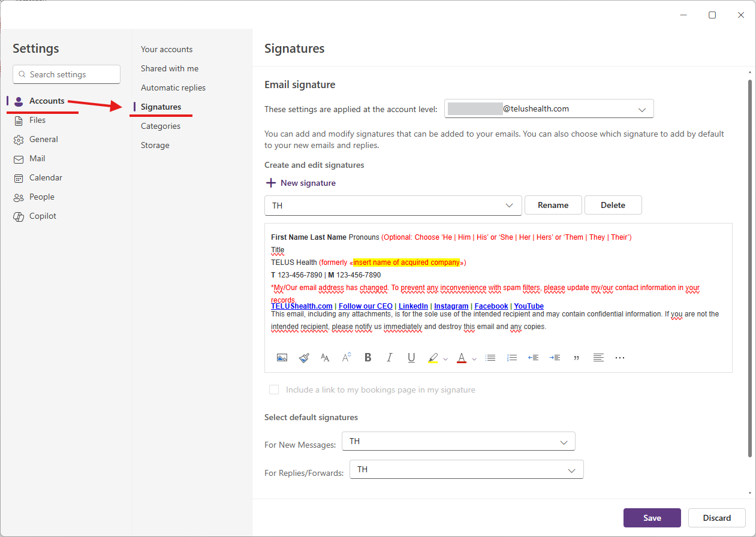Click 'First Name Last Name' text
The width and height of the screenshot is (756, 537).
click(309, 237)
